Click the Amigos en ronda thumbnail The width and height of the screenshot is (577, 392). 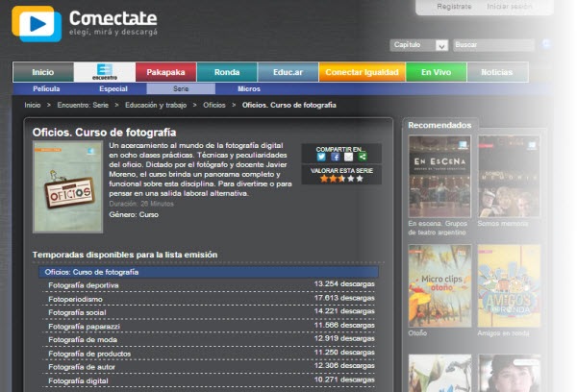(x=509, y=285)
